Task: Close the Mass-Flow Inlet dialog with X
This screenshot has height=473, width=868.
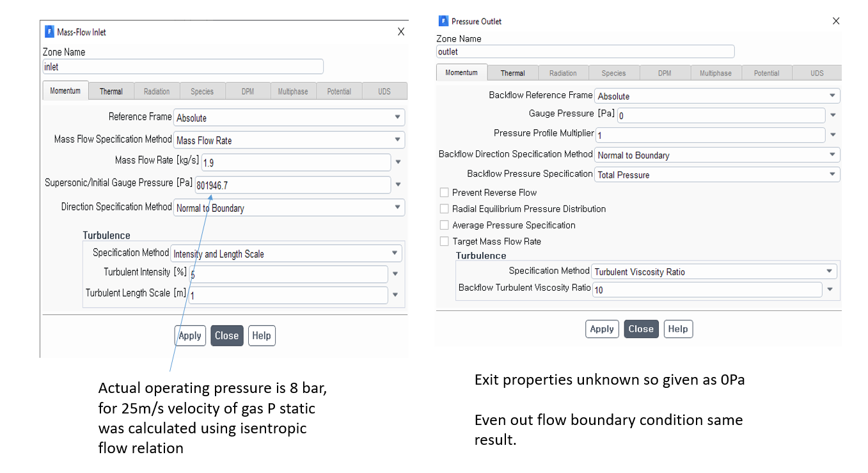Action: [x=401, y=32]
